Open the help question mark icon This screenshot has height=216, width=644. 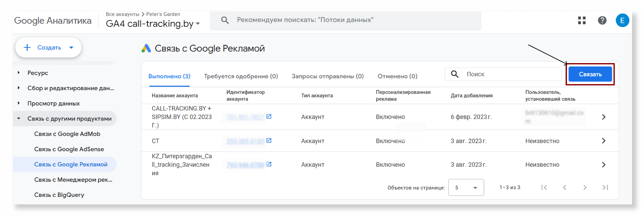tap(602, 20)
